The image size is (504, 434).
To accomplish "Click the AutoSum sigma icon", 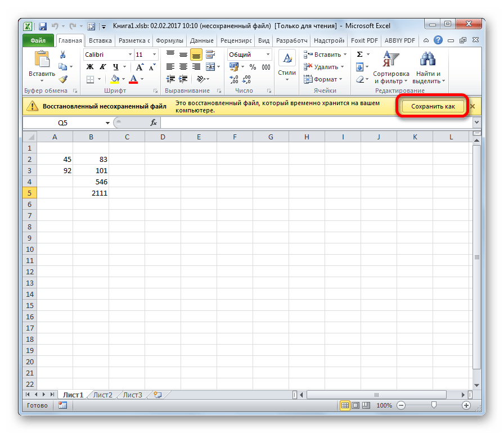I will [x=359, y=55].
